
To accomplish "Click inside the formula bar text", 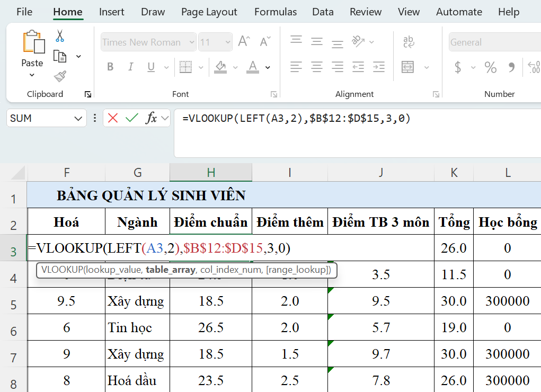I will 297,119.
